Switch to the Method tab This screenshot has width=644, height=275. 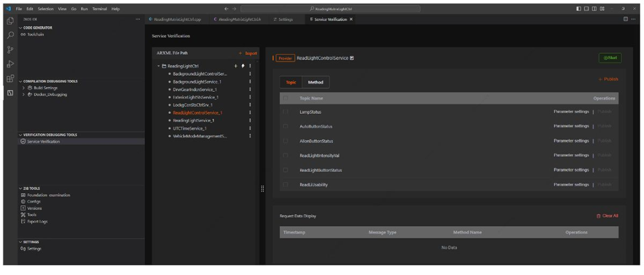(315, 82)
